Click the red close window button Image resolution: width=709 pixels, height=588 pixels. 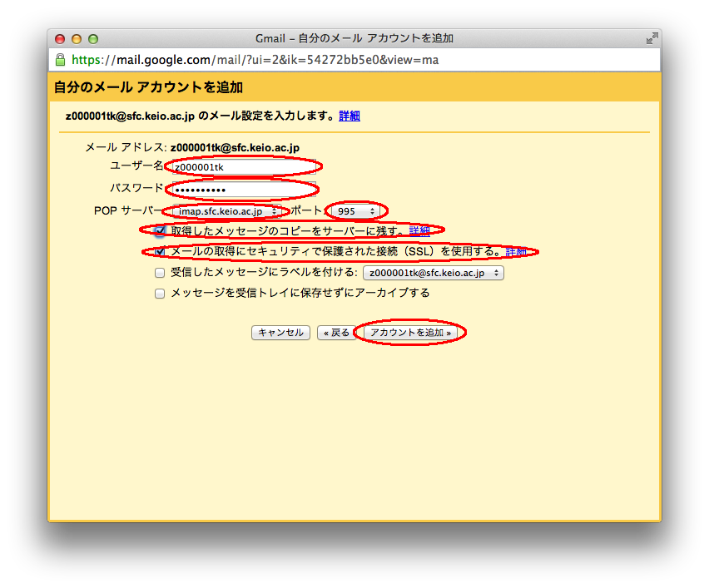coord(60,39)
